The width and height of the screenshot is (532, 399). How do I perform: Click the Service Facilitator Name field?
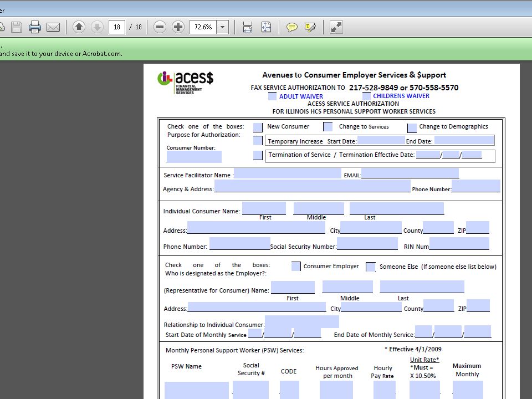(288, 173)
